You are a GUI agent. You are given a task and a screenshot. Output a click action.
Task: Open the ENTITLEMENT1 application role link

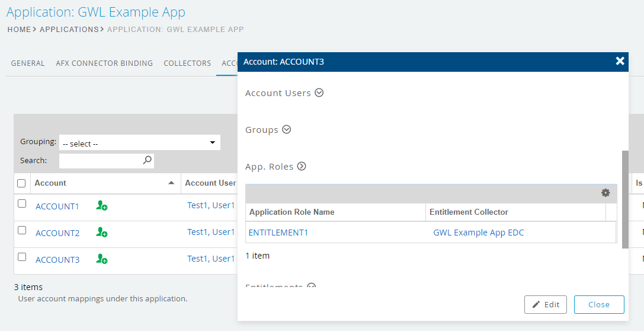click(278, 233)
